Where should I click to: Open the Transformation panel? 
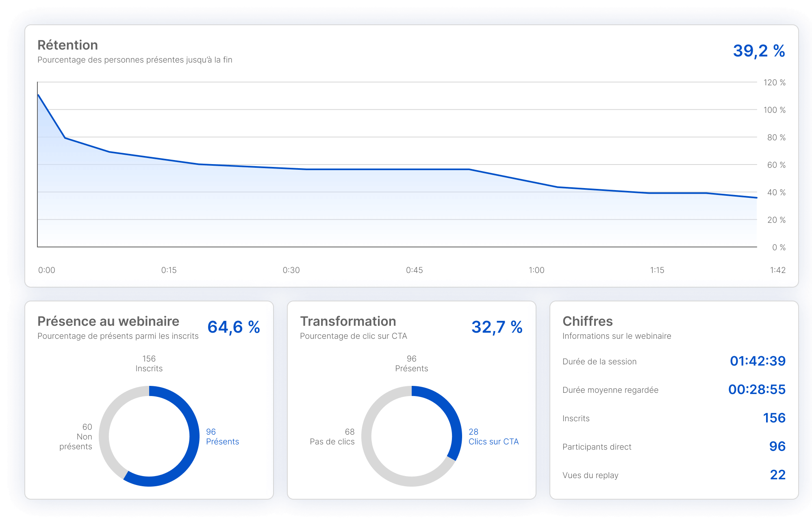(x=348, y=321)
